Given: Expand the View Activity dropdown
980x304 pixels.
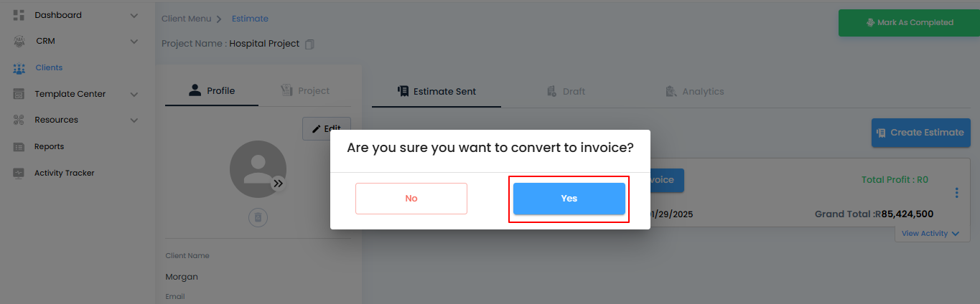Looking at the screenshot, I should point(930,234).
